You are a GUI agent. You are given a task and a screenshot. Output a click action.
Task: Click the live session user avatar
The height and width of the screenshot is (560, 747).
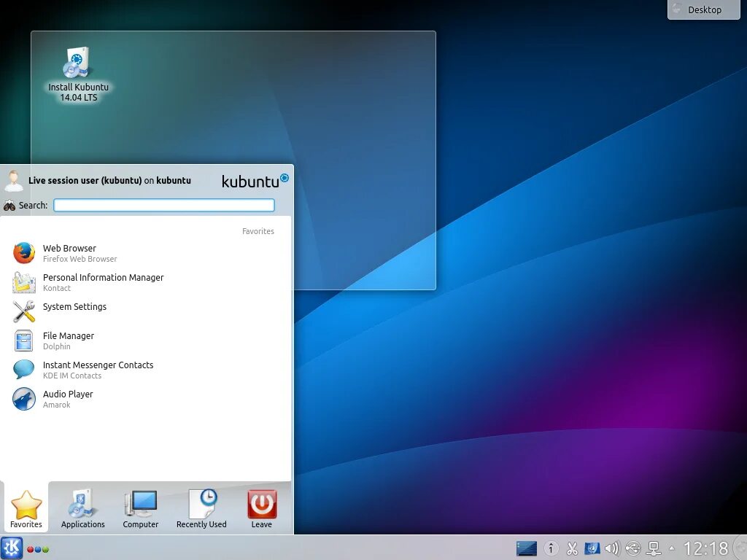13,181
